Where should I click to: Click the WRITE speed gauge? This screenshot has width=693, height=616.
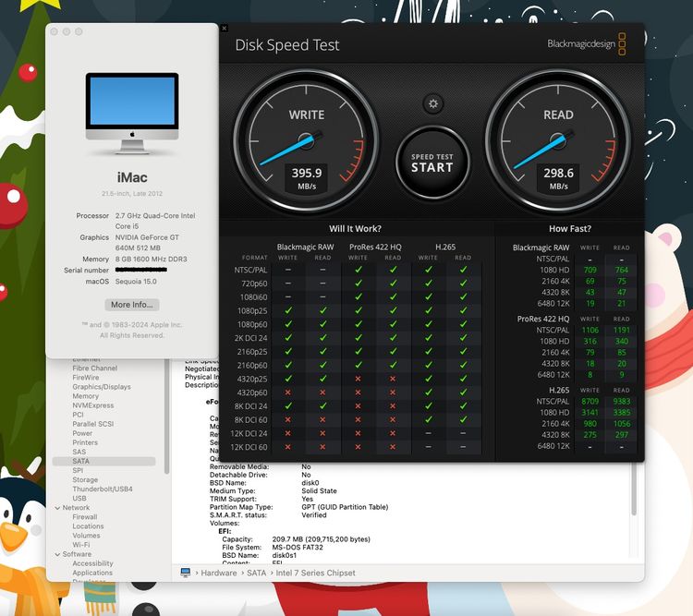point(306,140)
